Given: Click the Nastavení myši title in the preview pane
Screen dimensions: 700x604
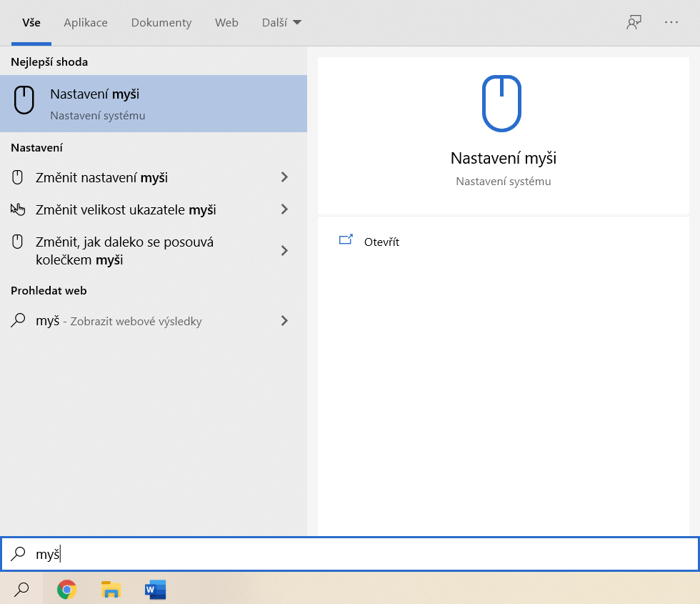Looking at the screenshot, I should pyautogui.click(x=503, y=158).
